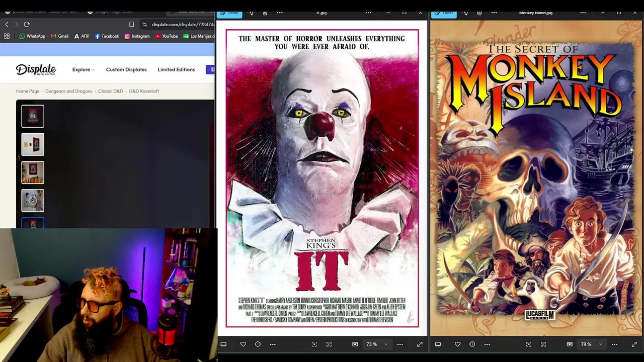Click the tool icon beside Editar in Monkey Island viewer
Viewport: 644px width, 362px height.
pyautogui.click(x=465, y=13)
